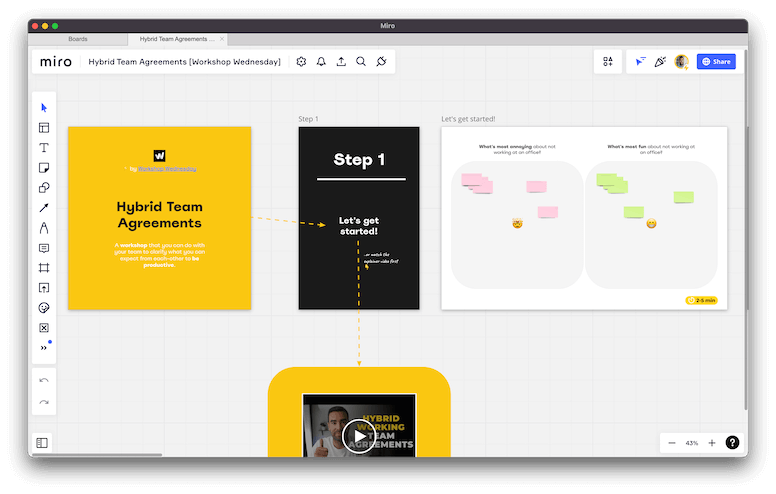Open the zoom level 43% menu

coord(691,443)
